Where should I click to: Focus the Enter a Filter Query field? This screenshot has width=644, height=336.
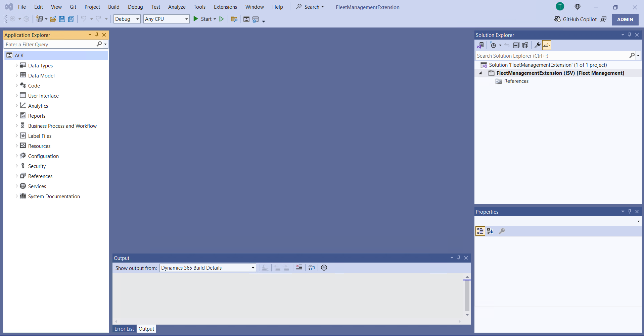50,44
